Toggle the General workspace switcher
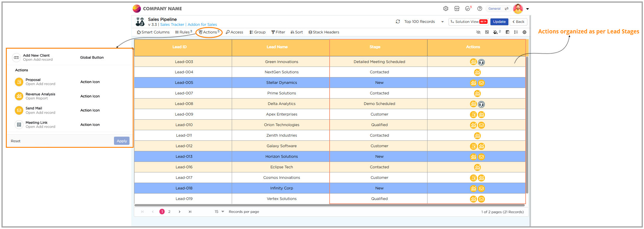The width and height of the screenshot is (644, 229). point(498,9)
